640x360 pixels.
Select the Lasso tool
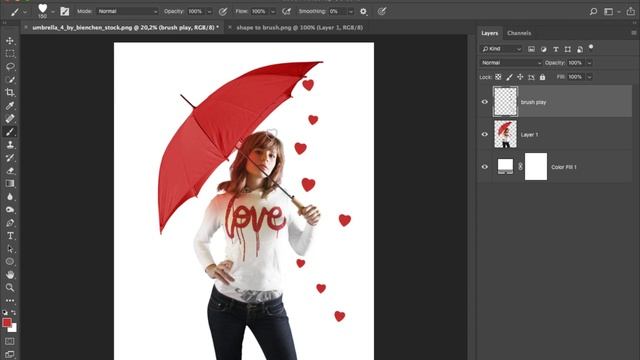tap(10, 67)
